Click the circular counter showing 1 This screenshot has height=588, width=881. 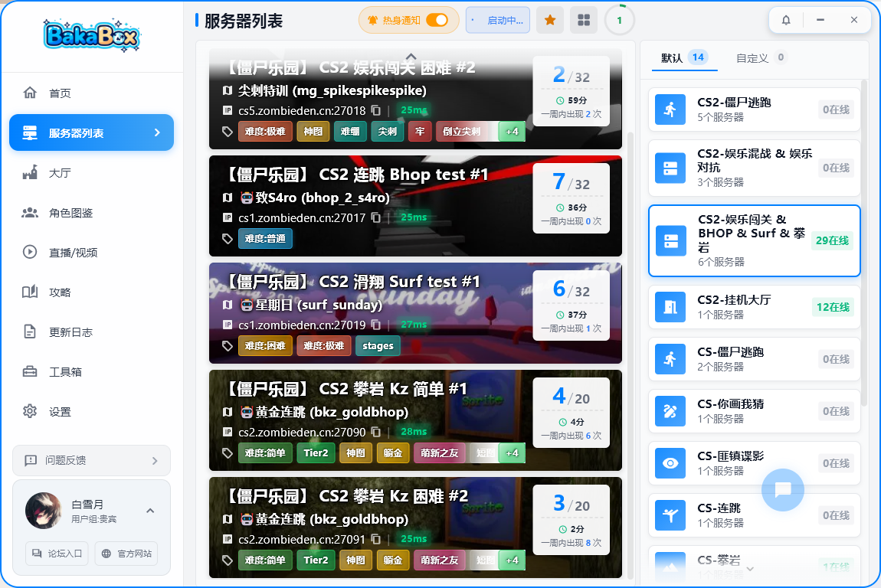(619, 20)
